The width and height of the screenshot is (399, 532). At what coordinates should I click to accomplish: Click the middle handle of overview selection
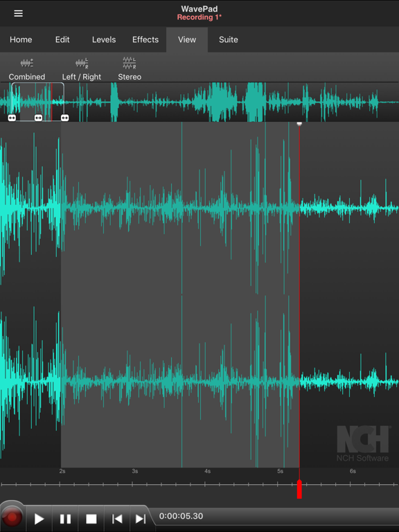tap(38, 118)
